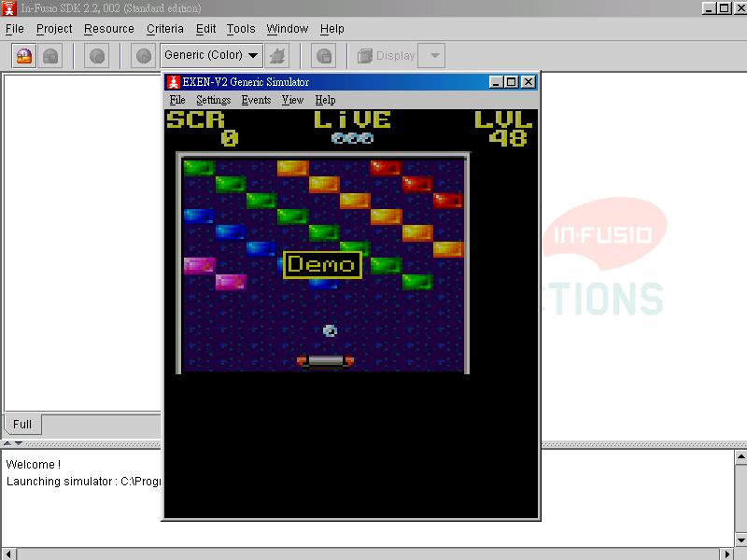Click the LVL level label
The height and width of the screenshot is (560, 747).
click(503, 119)
